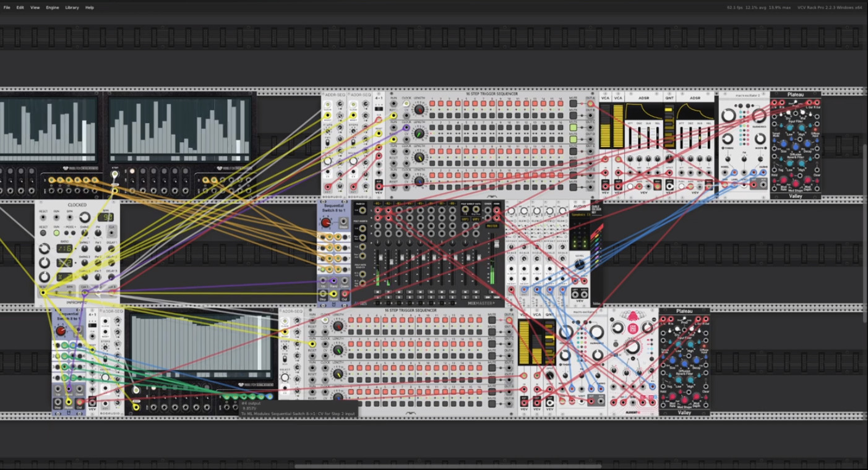Disable the lit green MUTE for OUT C, top sequencer
This screenshot has height=470, width=868.
point(573,127)
